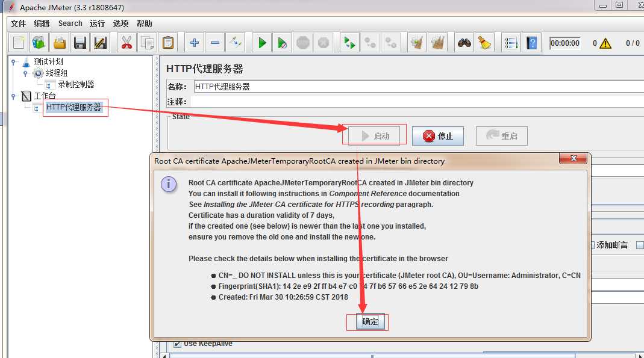Collapse the 工作台 tree node handle
The height and width of the screenshot is (358, 644).
(x=13, y=96)
